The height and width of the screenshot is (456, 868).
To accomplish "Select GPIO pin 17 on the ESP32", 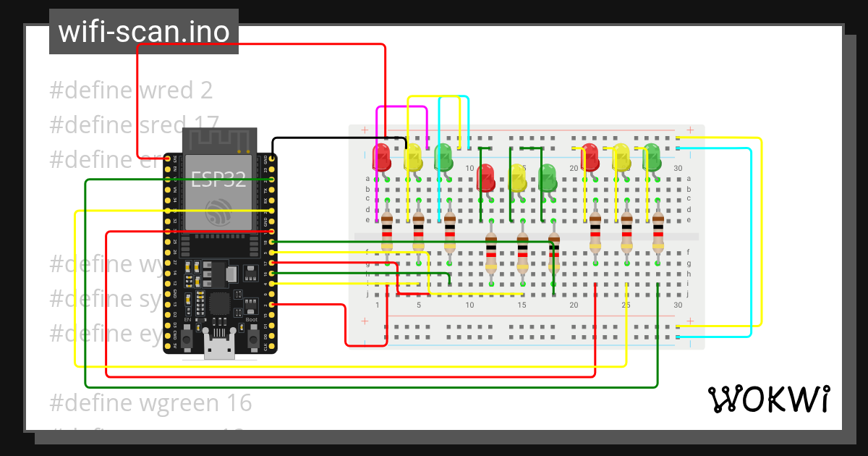I will (x=271, y=262).
